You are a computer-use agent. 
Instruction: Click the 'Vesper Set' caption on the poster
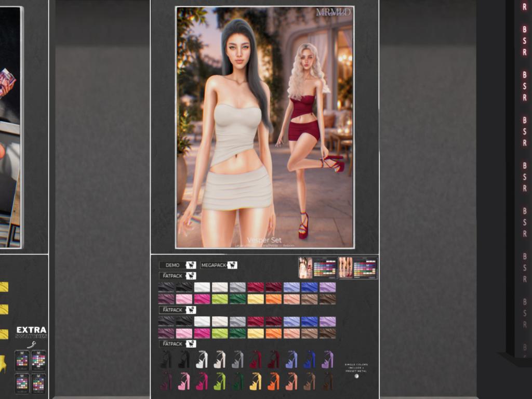pos(264,240)
